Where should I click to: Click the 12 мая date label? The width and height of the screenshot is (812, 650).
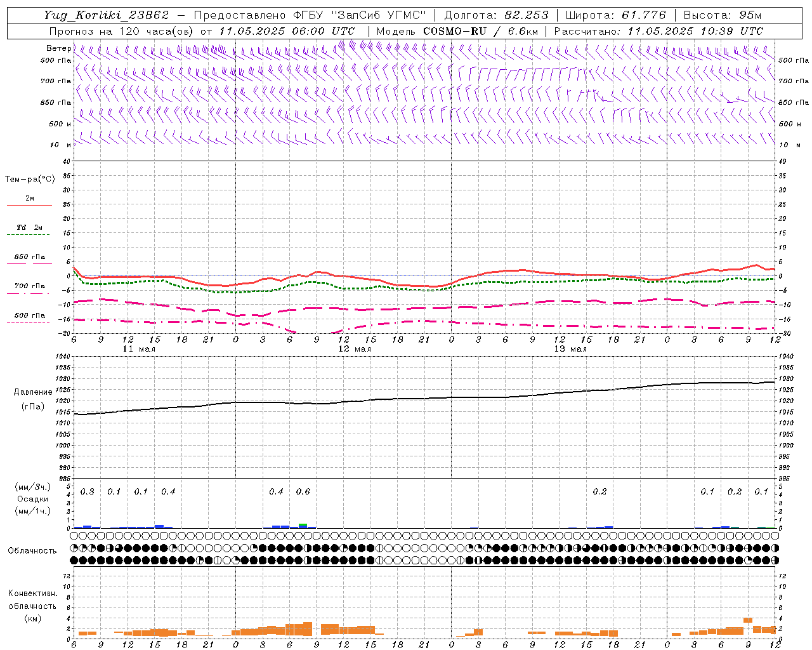(355, 349)
